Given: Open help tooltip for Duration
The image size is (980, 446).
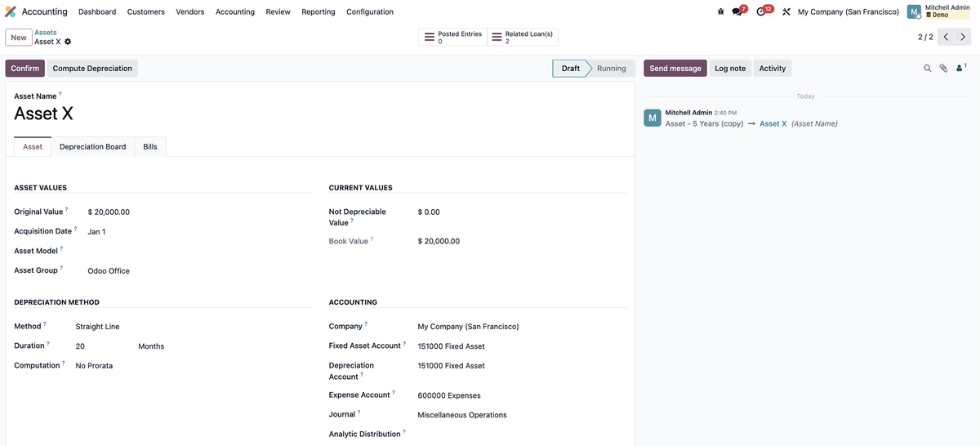Looking at the screenshot, I should click(48, 344).
